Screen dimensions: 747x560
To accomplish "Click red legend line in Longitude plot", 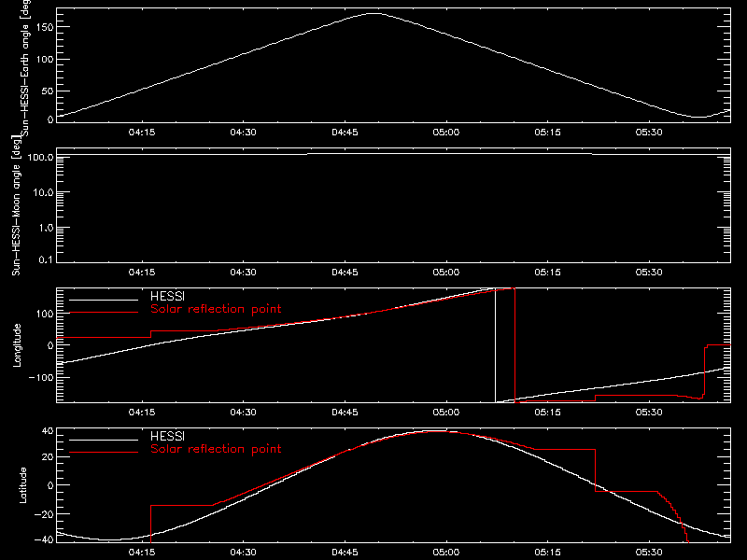I will (x=104, y=313).
